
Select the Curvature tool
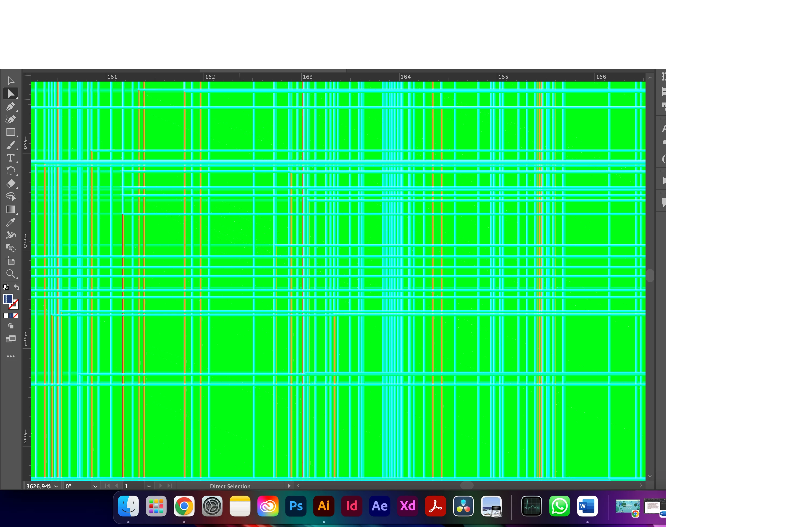[10, 119]
